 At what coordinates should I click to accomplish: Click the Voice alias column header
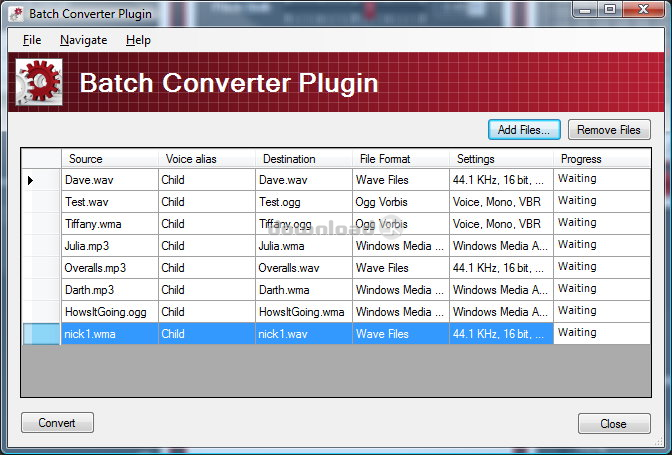(x=207, y=159)
